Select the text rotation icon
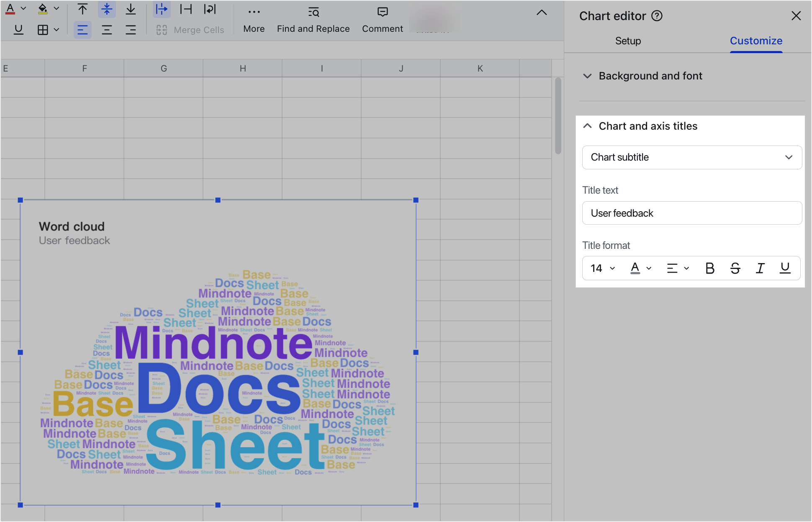This screenshot has height=522, width=812. click(209, 9)
